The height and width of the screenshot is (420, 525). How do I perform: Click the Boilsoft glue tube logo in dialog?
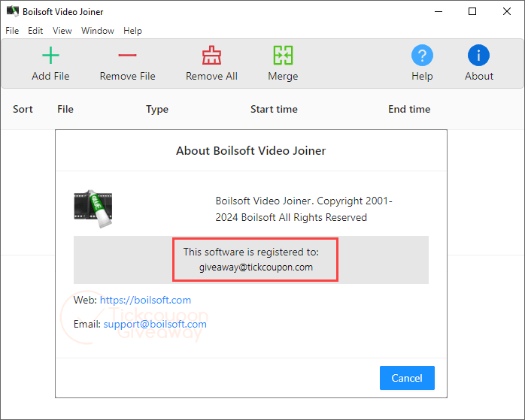tap(93, 209)
